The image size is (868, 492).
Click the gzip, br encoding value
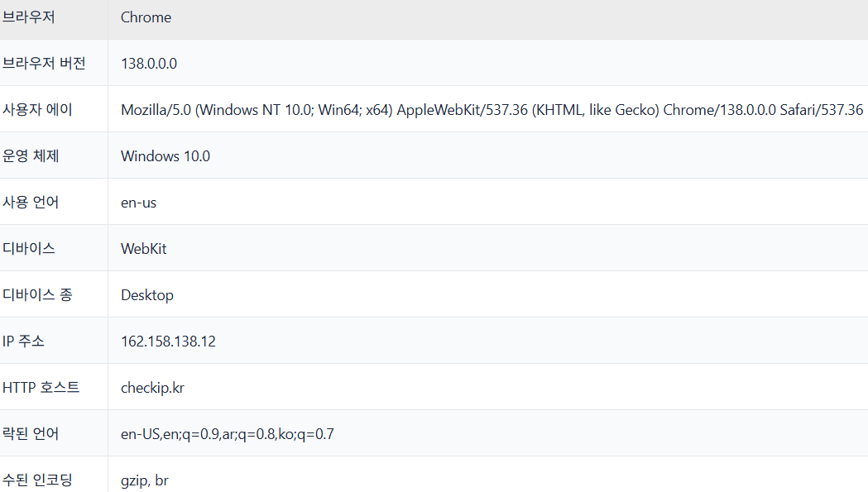pyautogui.click(x=145, y=480)
